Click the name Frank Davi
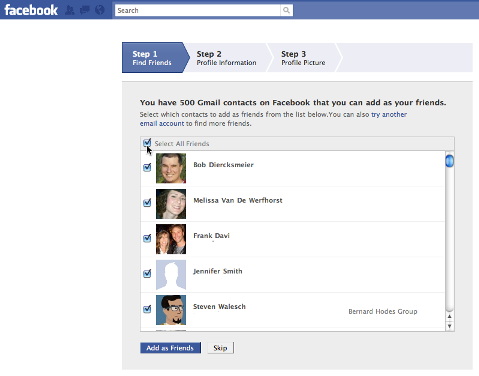This screenshot has height=376, width=479. click(x=211, y=236)
